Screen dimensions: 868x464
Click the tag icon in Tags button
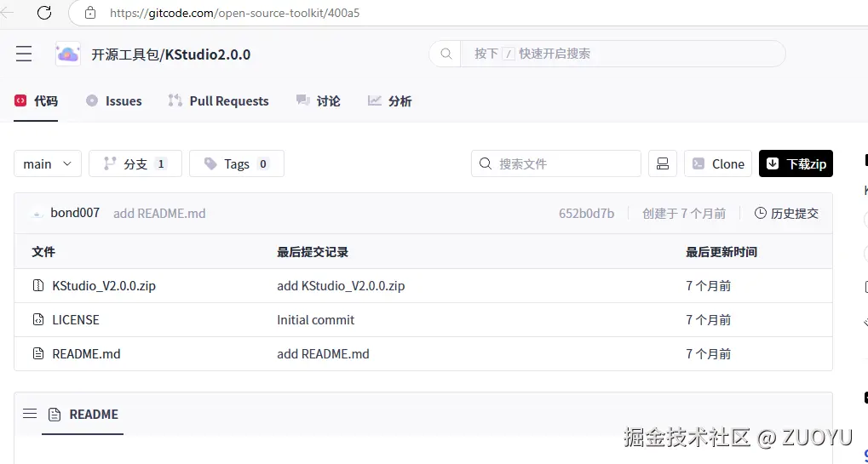[210, 163]
